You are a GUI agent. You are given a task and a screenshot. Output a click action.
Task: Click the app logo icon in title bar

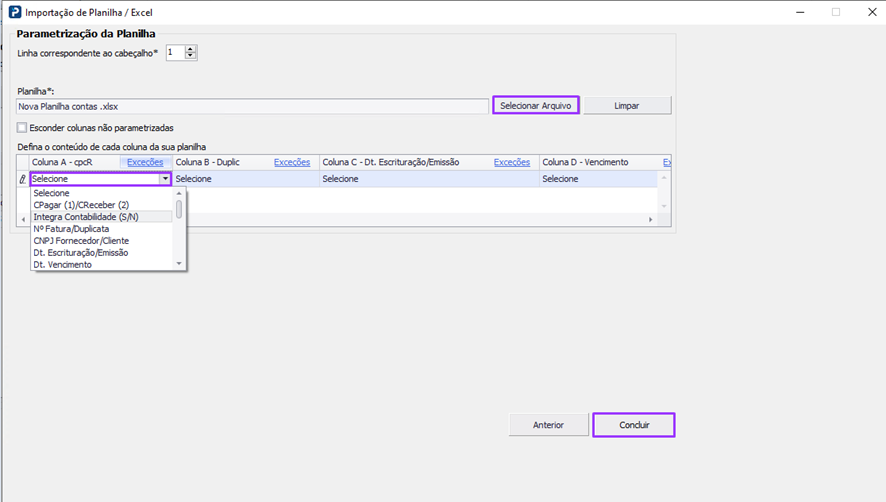tap(15, 12)
